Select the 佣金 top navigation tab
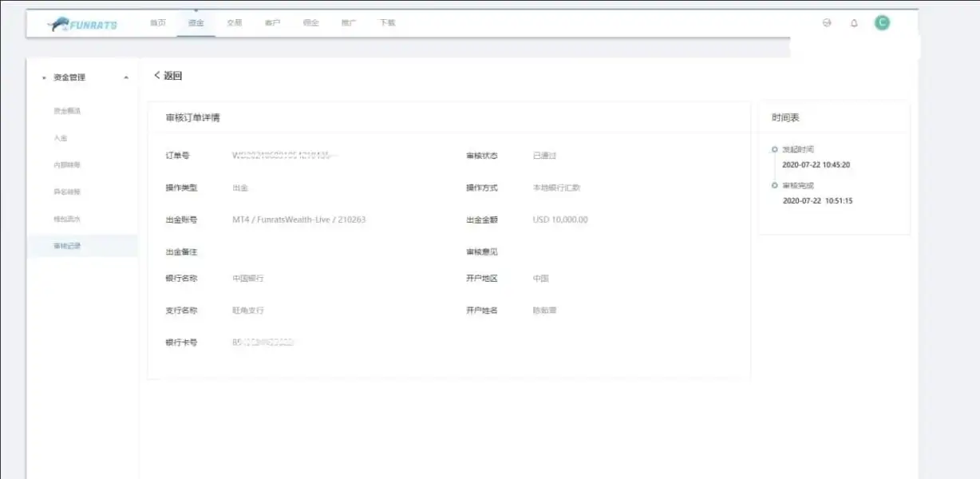 (310, 23)
